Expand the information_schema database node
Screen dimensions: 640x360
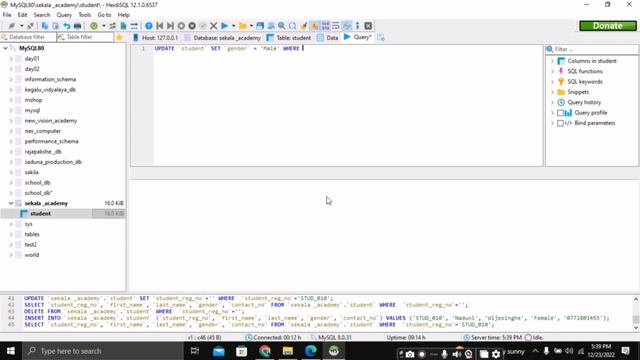click(x=11, y=79)
